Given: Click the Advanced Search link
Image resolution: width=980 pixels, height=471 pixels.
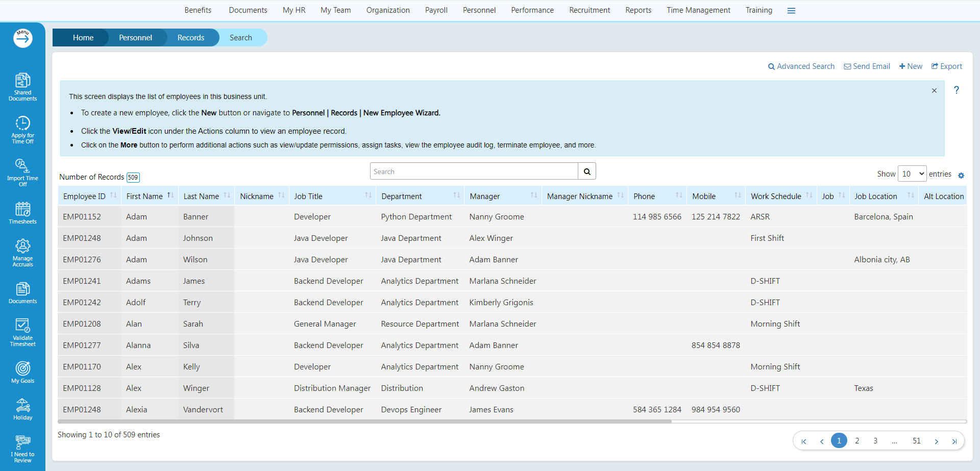Looking at the screenshot, I should pyautogui.click(x=801, y=66).
